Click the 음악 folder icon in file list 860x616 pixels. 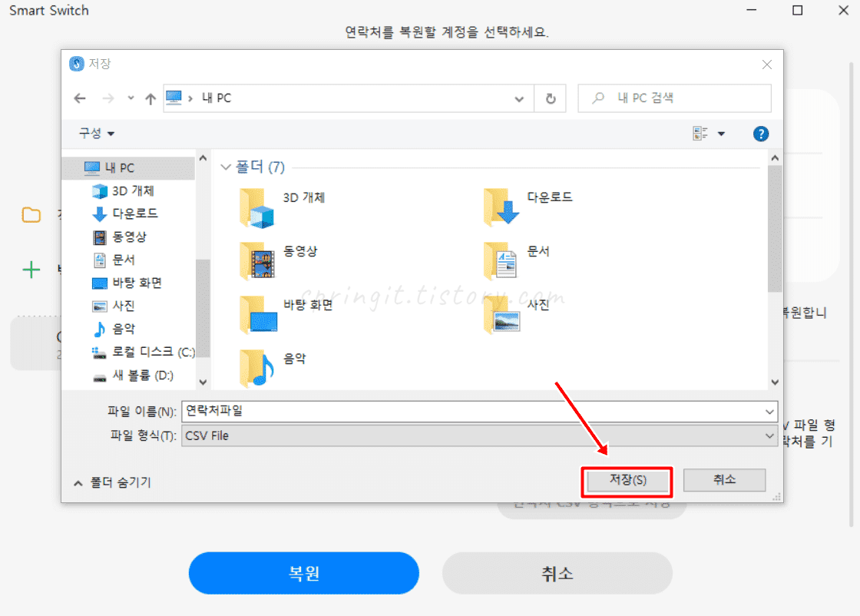click(256, 368)
